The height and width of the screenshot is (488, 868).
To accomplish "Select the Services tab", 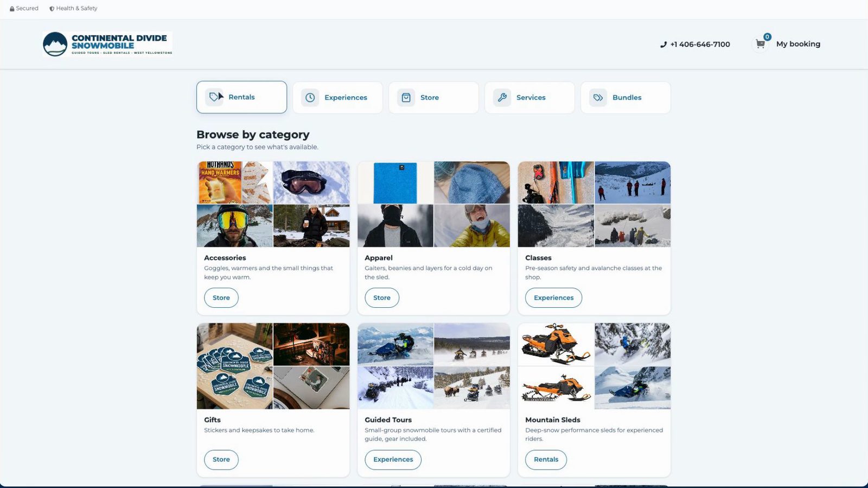I will 529,98.
